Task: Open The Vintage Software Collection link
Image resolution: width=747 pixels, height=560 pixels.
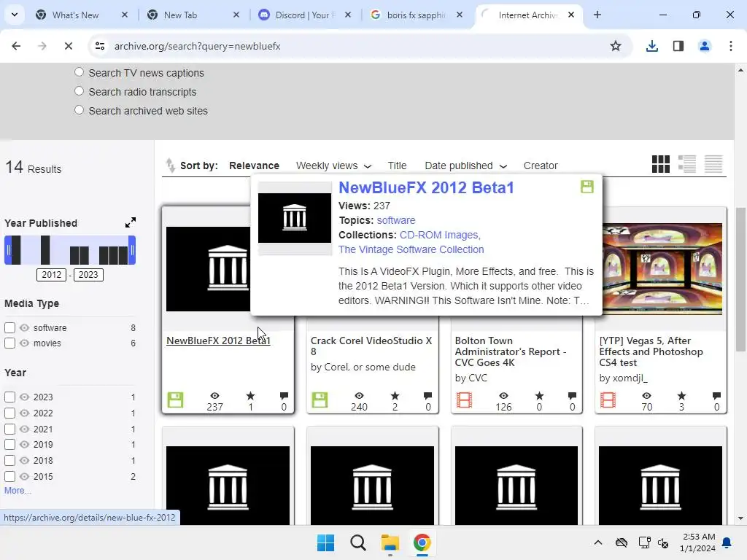Action: [411, 249]
